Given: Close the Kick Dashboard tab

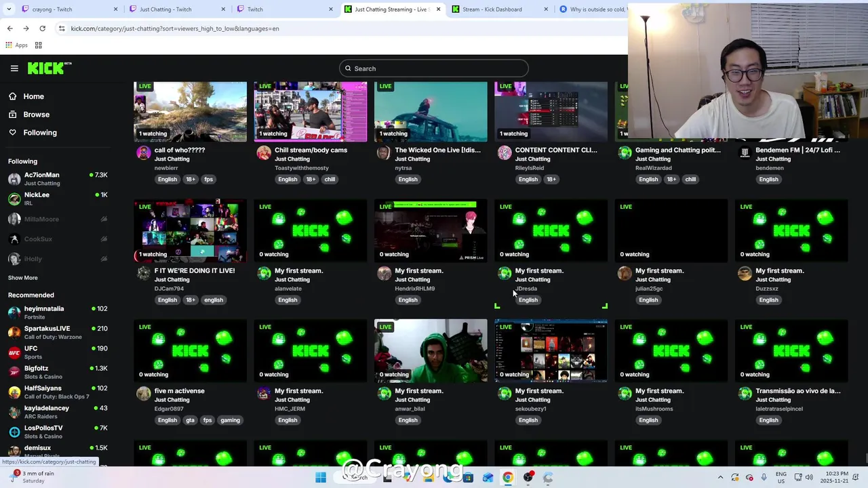Looking at the screenshot, I should coord(546,9).
